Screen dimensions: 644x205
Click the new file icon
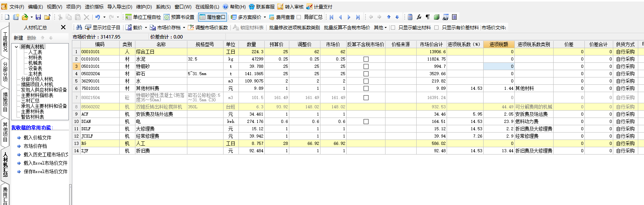(x=7, y=17)
